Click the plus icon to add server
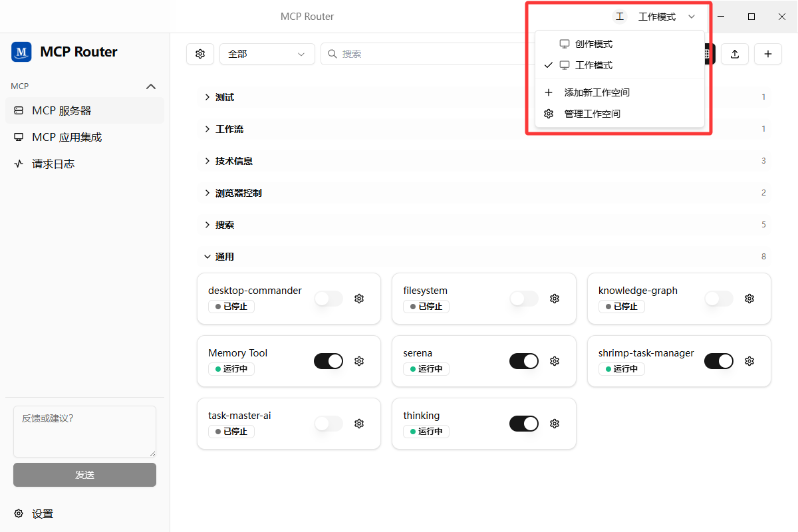Viewport: 798px width, 532px height. coord(768,54)
